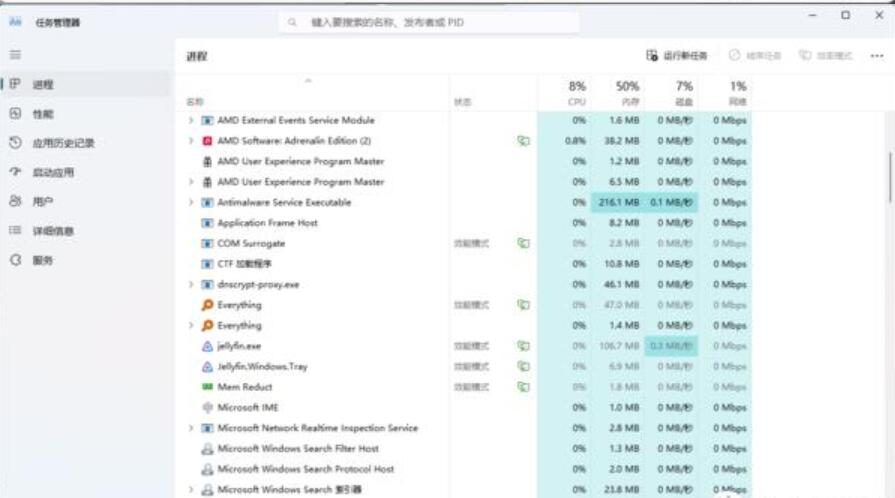Expand Antimalware Service Executable row

pos(191,202)
